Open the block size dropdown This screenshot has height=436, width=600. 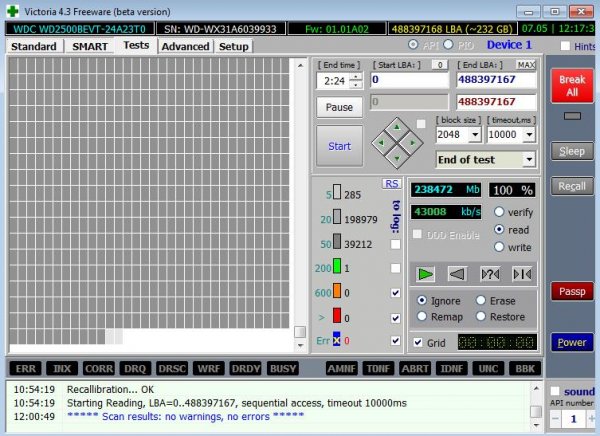[x=474, y=134]
